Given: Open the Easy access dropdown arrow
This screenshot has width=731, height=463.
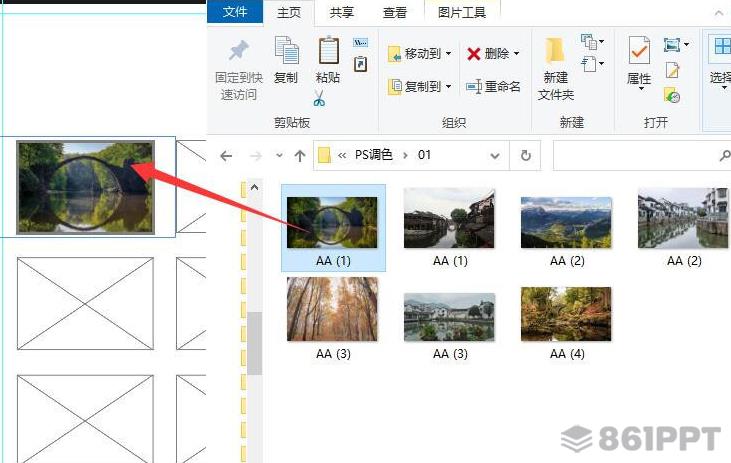Looking at the screenshot, I should pos(602,64).
